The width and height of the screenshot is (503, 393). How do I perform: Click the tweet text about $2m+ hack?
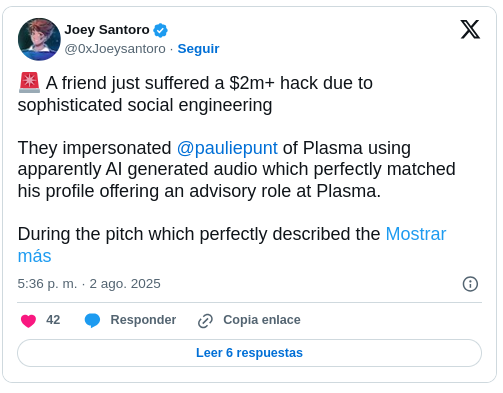click(x=195, y=94)
